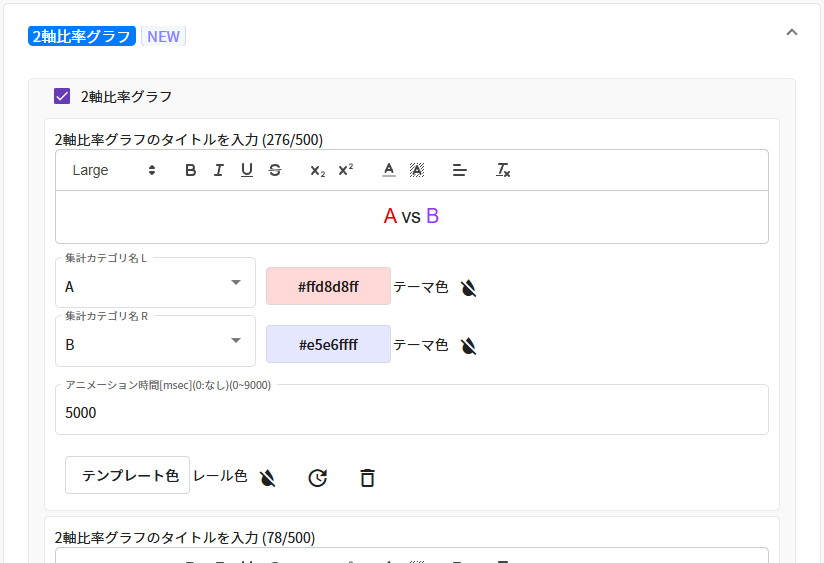Image resolution: width=824 pixels, height=563 pixels.
Task: Click the テンプレート色 button
Action: (x=128, y=475)
